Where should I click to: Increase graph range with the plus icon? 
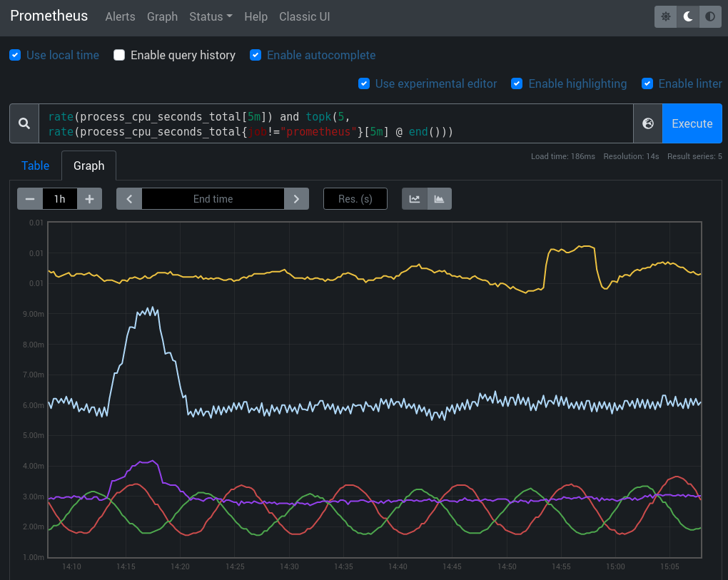pos(89,198)
